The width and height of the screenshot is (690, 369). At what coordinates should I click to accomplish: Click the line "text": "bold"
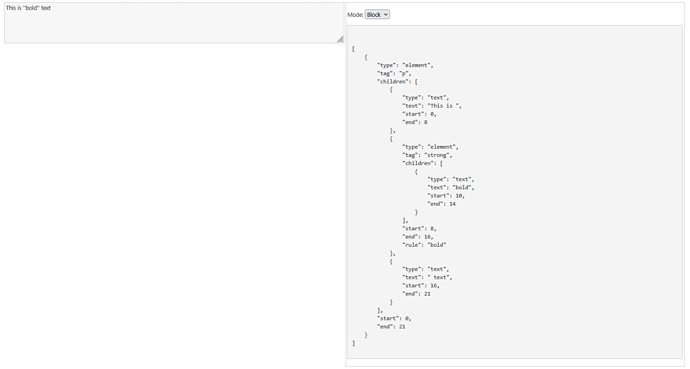pyautogui.click(x=451, y=188)
